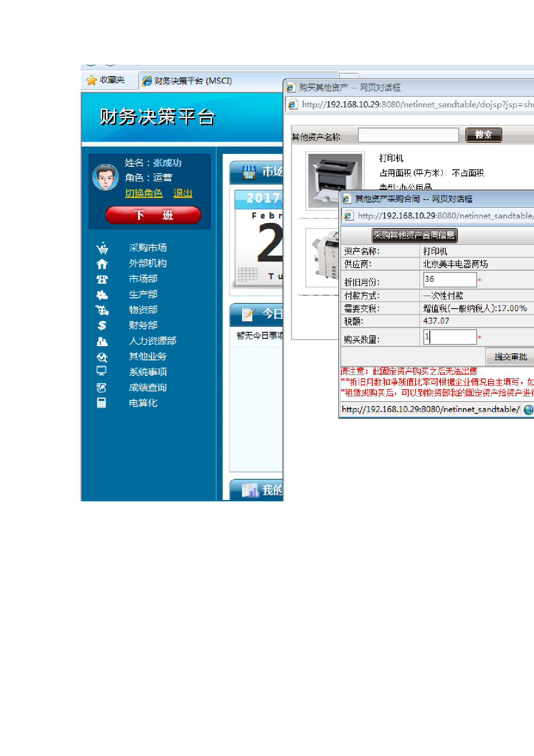Click the user avatar of 张成功
Image resolution: width=534 pixels, height=756 pixels.
pyautogui.click(x=106, y=177)
